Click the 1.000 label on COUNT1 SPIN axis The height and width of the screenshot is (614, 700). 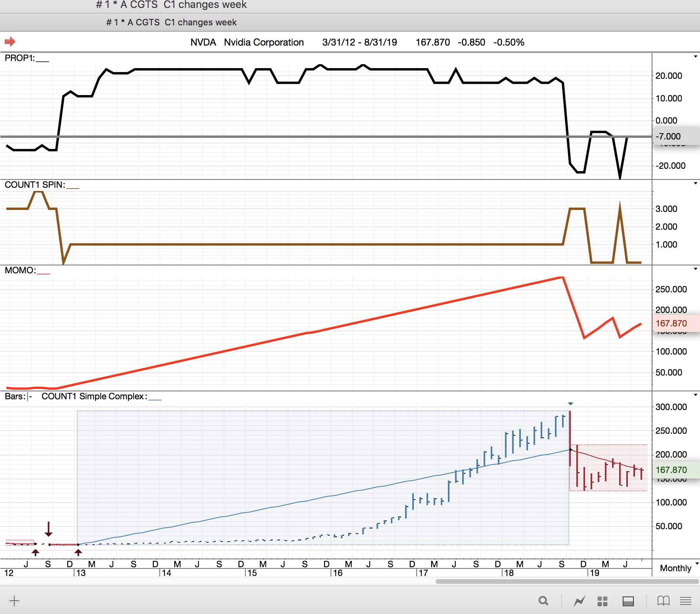[666, 244]
